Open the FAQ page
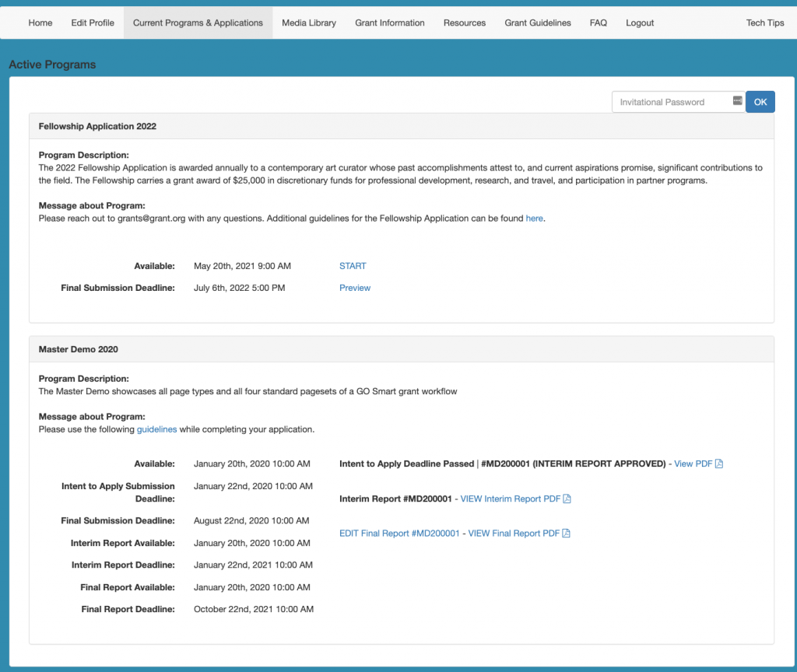 tap(598, 23)
